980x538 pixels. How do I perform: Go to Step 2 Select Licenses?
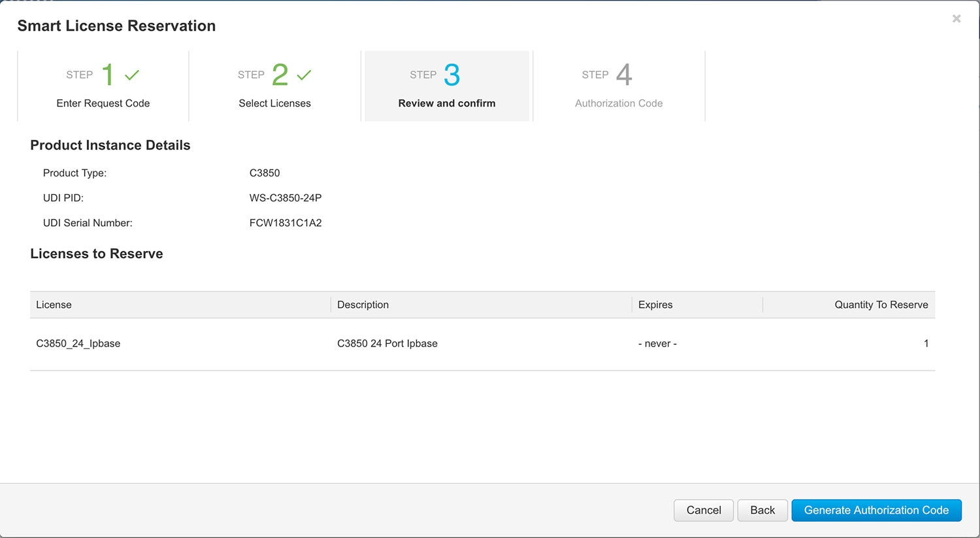pos(275,86)
